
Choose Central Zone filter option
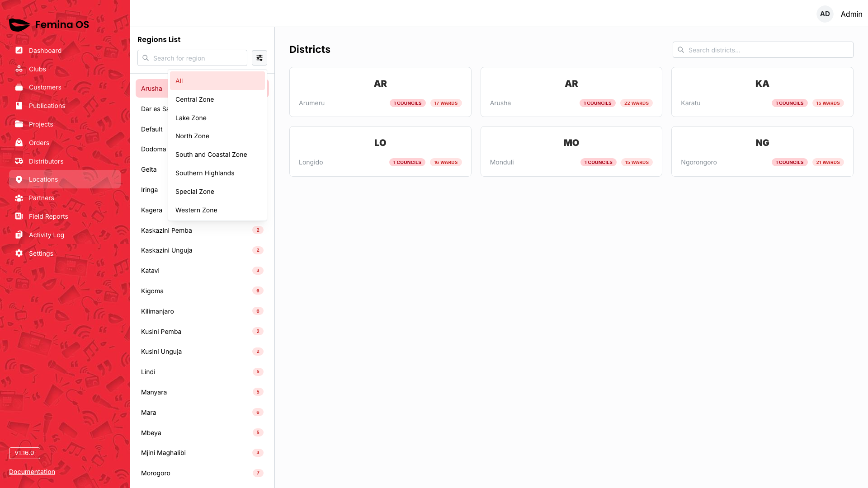click(x=217, y=99)
